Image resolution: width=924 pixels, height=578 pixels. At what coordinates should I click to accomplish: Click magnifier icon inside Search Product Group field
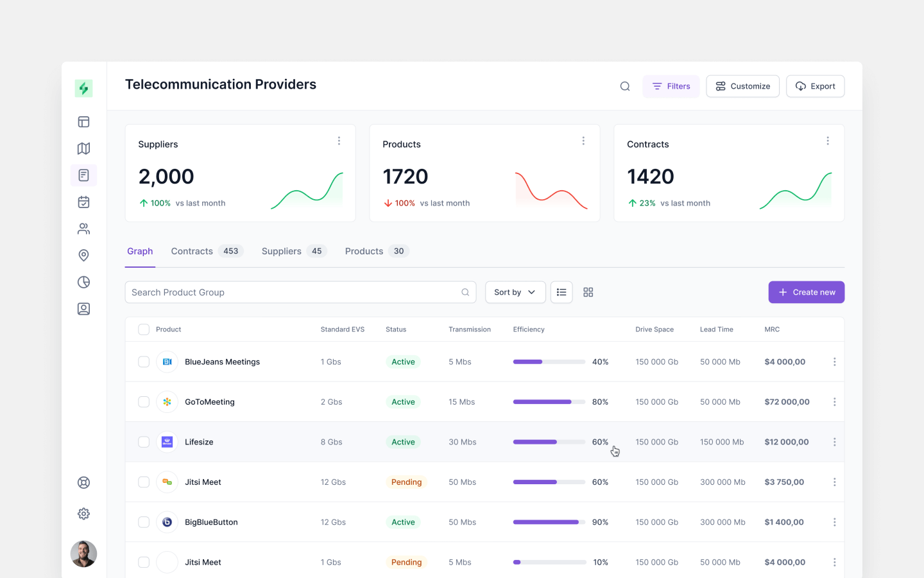coord(465,292)
